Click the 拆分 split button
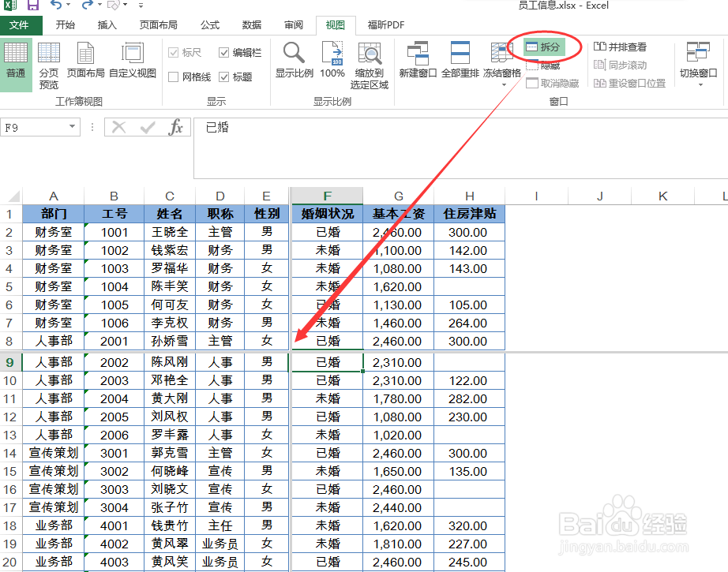Screen dimensions: 728x572 [544, 47]
